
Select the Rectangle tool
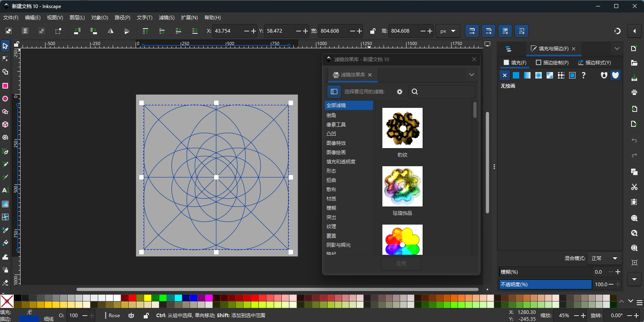point(5,86)
